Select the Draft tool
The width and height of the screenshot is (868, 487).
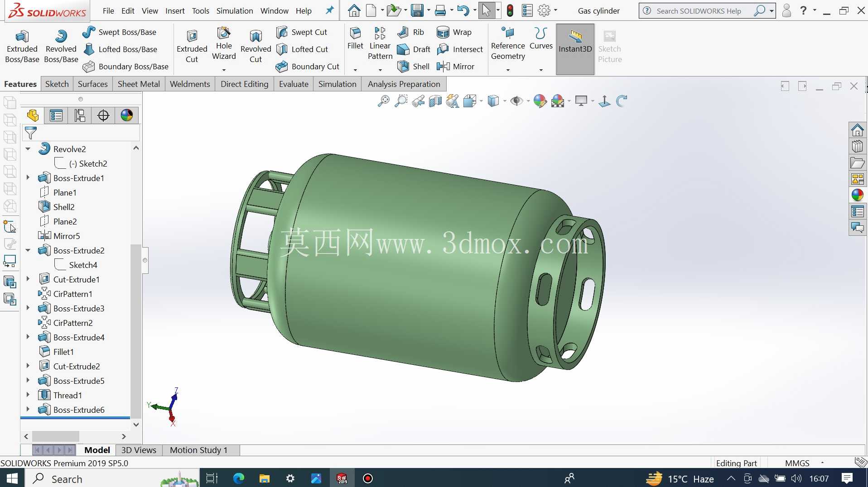(414, 49)
